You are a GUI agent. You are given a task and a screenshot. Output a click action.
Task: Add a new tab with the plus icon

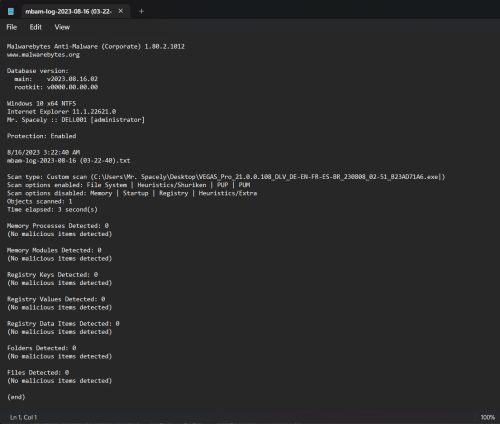coord(141,11)
